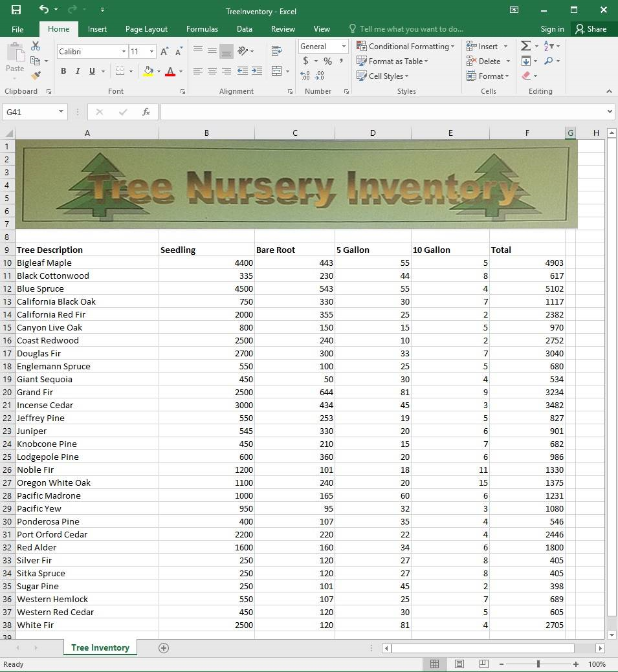The height and width of the screenshot is (672, 618).
Task: Toggle Bold formatting
Action: [x=63, y=71]
